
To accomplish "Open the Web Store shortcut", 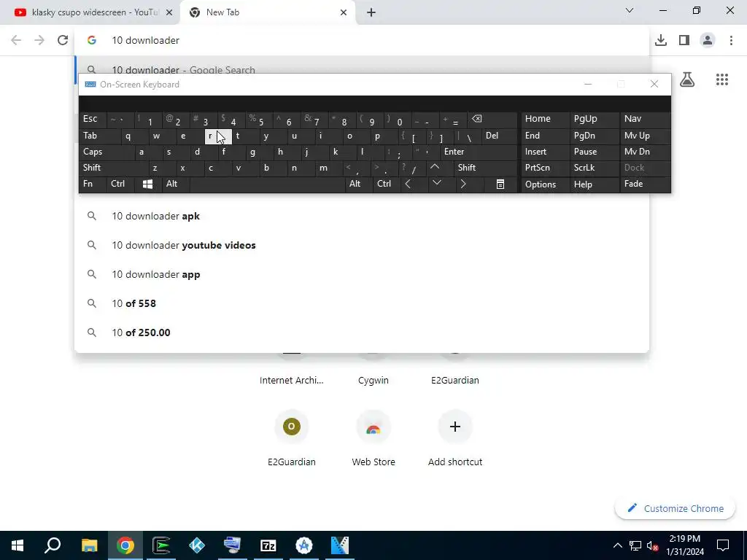I will [x=373, y=438].
